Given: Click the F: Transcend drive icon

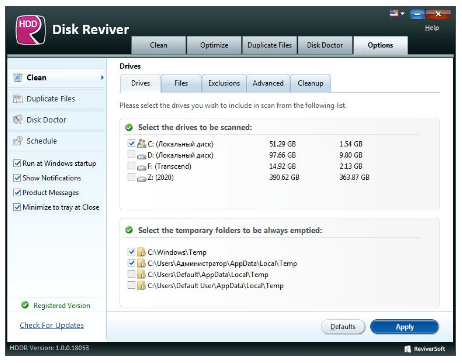Looking at the screenshot, I should point(142,167).
